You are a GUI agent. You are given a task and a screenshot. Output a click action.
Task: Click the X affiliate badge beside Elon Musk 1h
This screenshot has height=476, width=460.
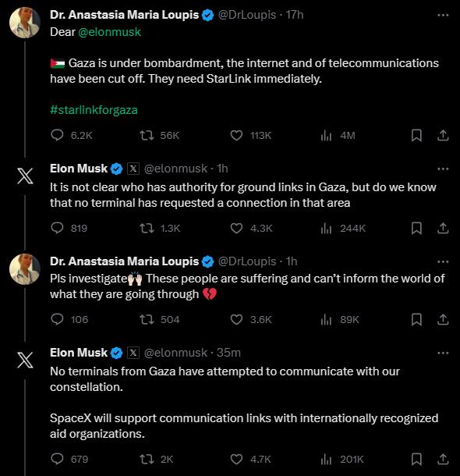(133, 169)
